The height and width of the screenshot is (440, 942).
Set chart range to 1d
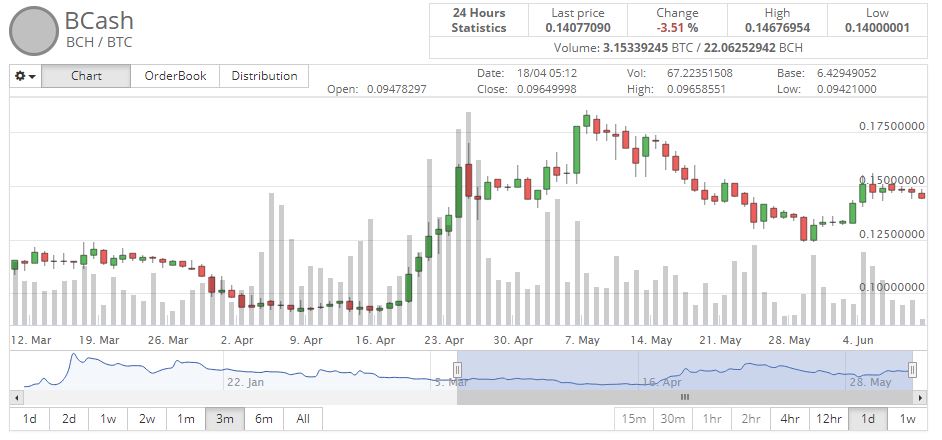(x=29, y=419)
